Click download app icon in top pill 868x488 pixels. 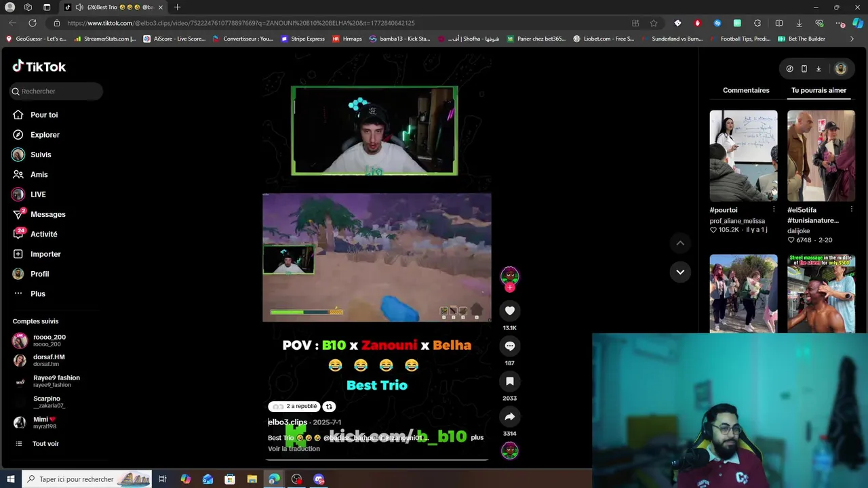click(818, 68)
